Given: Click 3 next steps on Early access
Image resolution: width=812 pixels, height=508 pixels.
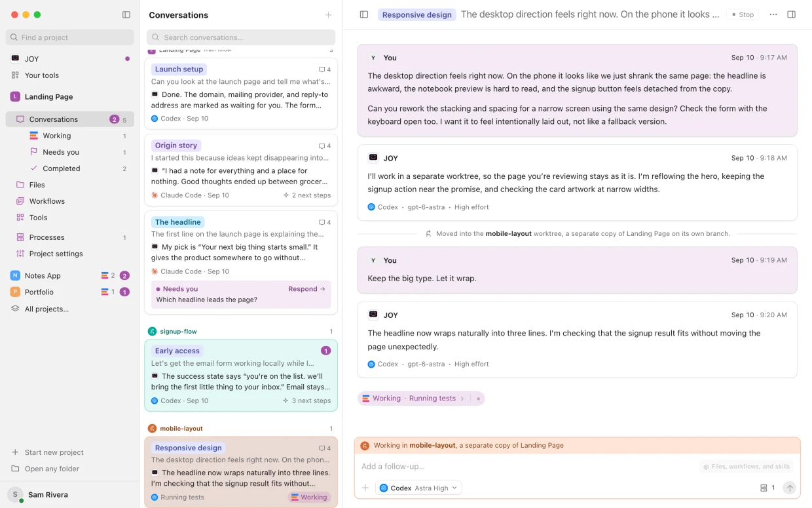Looking at the screenshot, I should pos(307,401).
